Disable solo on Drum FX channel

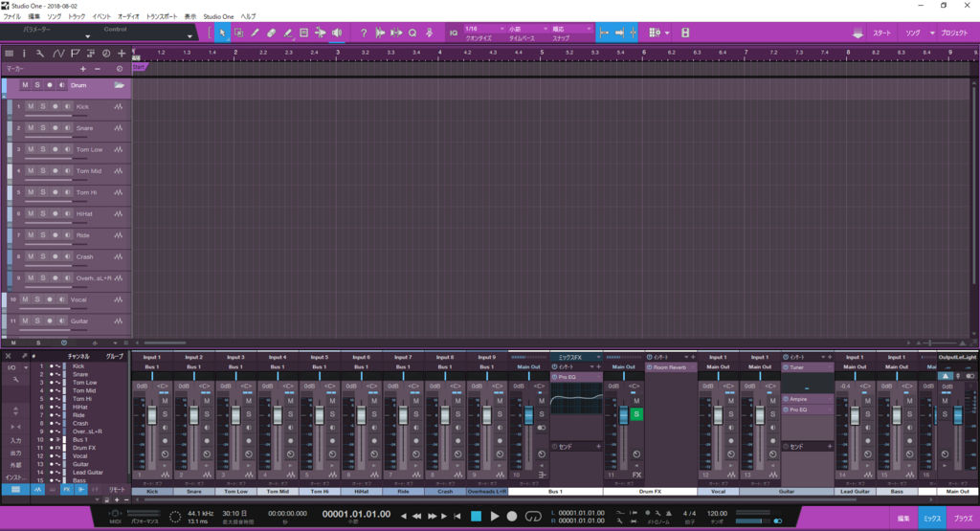[x=636, y=414]
